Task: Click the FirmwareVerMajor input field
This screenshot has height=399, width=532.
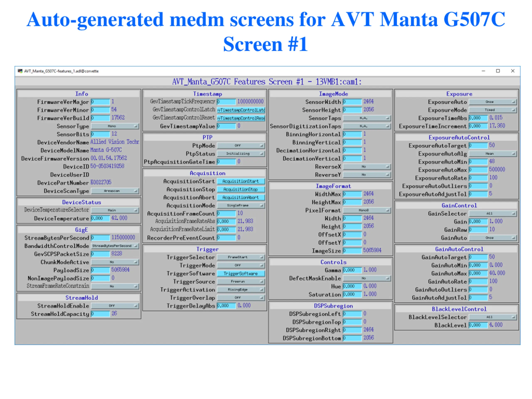Action: click(101, 102)
